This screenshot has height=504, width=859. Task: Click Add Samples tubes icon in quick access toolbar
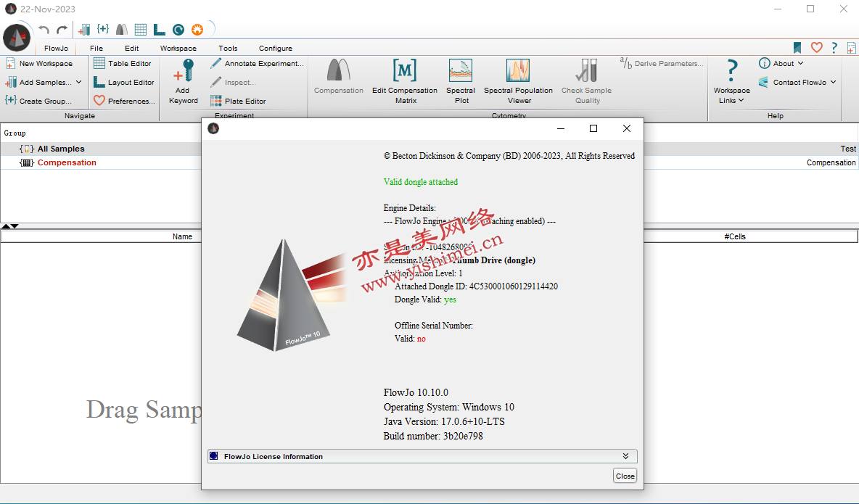[84, 30]
